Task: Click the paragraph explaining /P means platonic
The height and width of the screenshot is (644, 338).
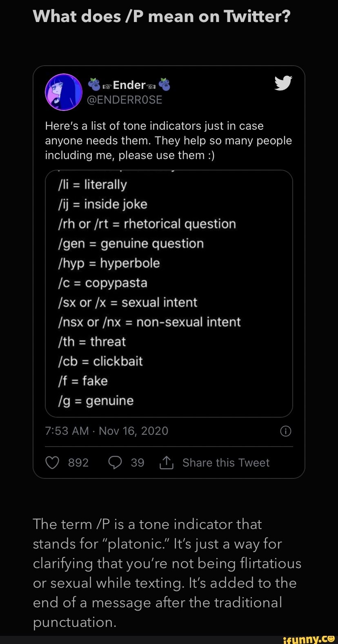Action: coord(167,573)
